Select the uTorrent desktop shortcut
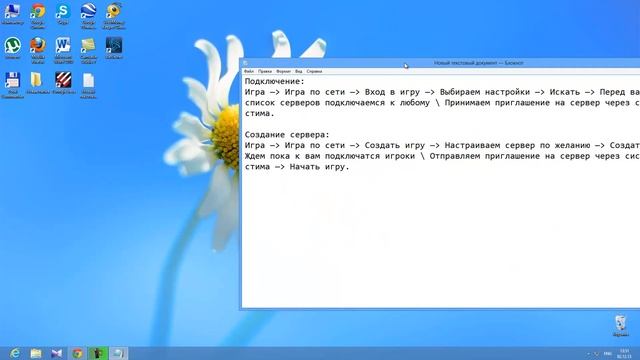Image resolution: width=640 pixels, height=360 pixels. 12,48
